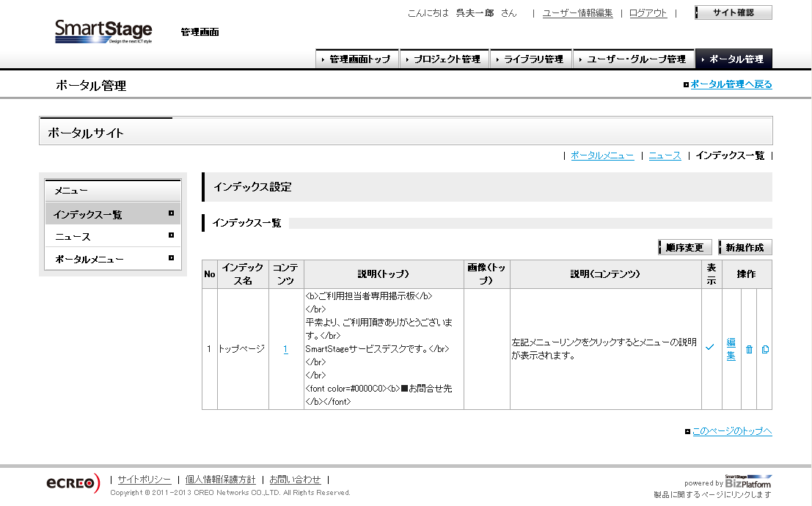812x506 pixels.
Task: Click the SmartStage logo
Action: coord(103,32)
